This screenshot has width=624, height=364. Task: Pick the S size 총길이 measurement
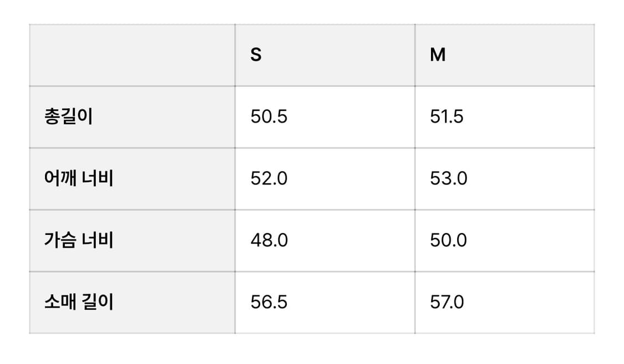pos(269,117)
